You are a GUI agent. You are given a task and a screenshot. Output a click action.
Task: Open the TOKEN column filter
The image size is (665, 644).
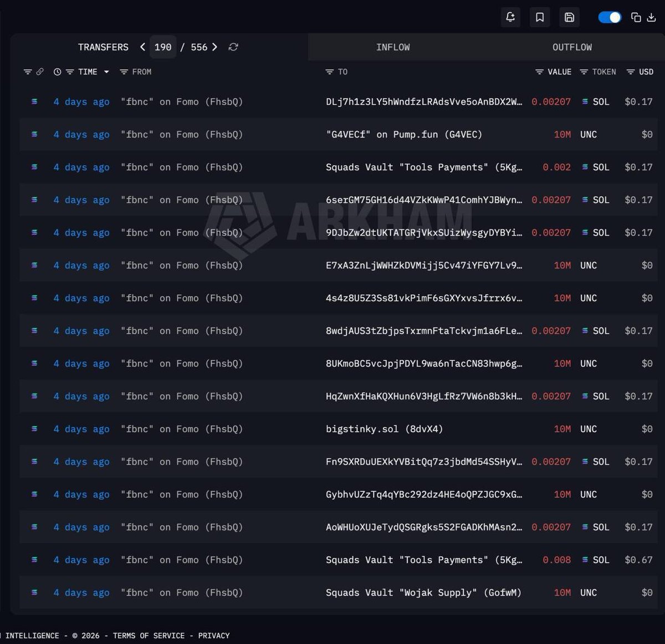pos(584,72)
